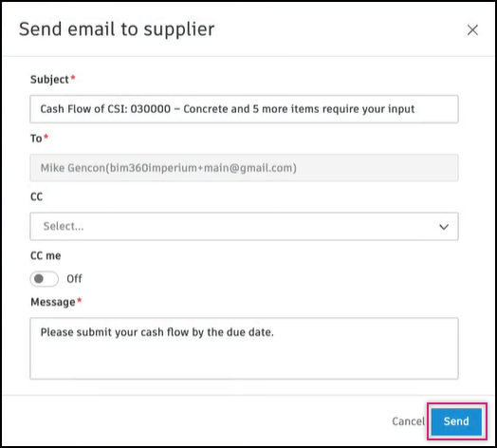497x448 pixels.
Task: Open the CC Select... combo box
Action: pos(244,226)
